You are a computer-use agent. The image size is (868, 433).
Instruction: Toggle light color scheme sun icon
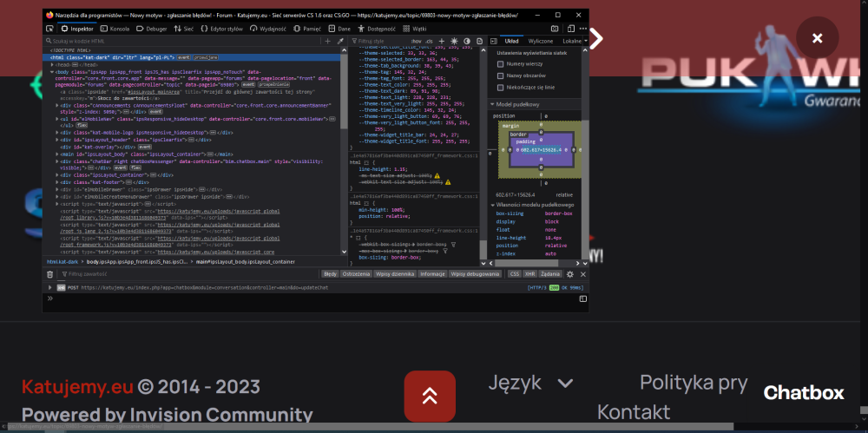click(455, 41)
